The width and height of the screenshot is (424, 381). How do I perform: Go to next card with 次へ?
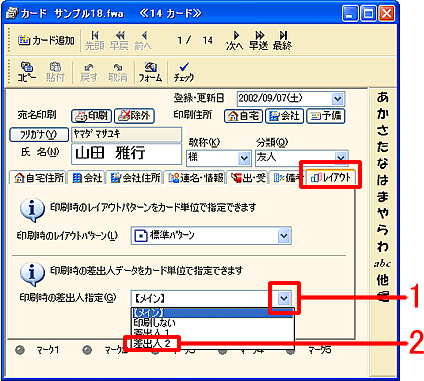pos(235,41)
